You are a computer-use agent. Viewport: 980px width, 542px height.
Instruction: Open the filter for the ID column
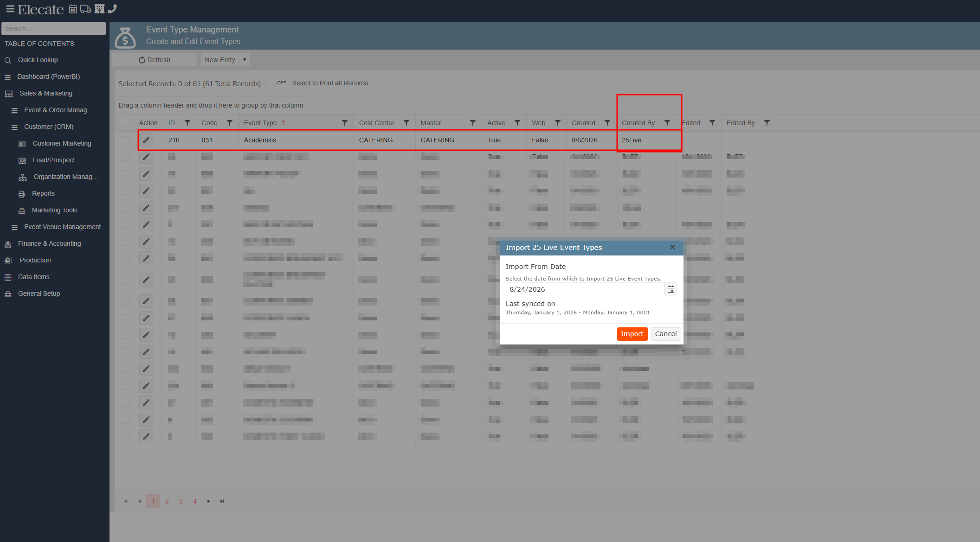coord(187,123)
